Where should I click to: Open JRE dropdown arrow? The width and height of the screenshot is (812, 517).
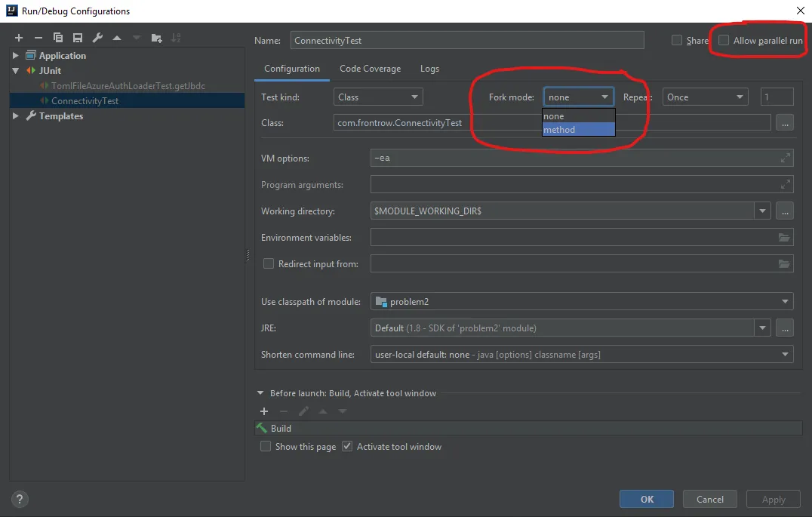pyautogui.click(x=762, y=328)
